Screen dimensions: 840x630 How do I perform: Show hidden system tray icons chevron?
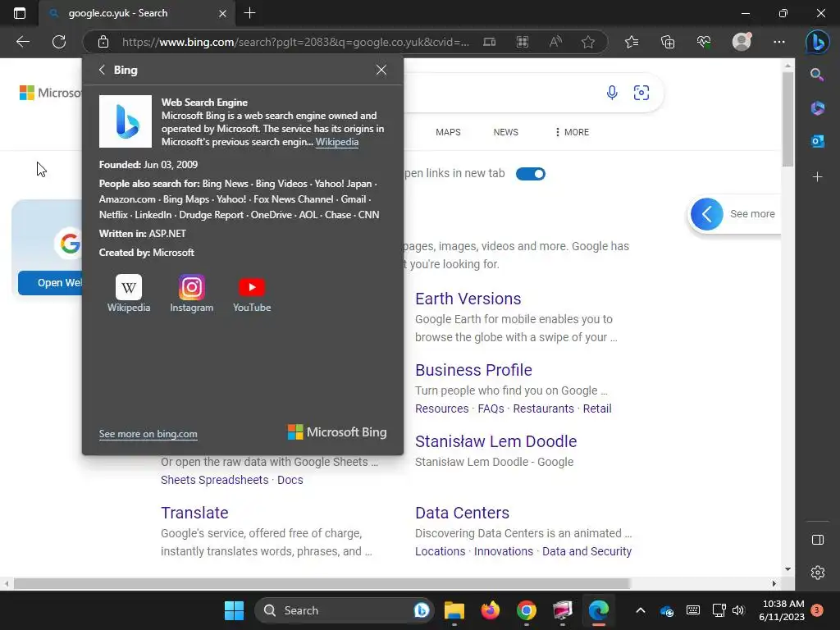click(x=640, y=610)
